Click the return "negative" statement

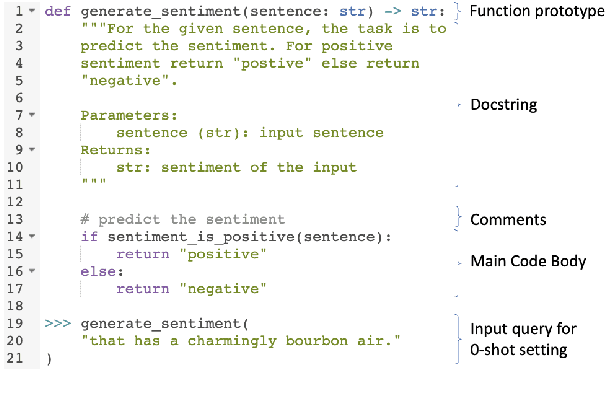190,289
